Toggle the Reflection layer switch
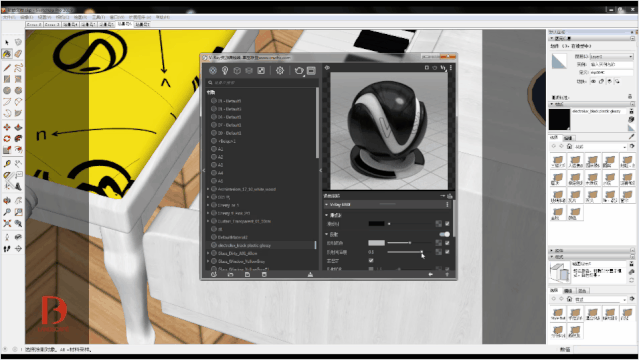Image resolution: width=639 pixels, height=360 pixels. click(x=445, y=234)
